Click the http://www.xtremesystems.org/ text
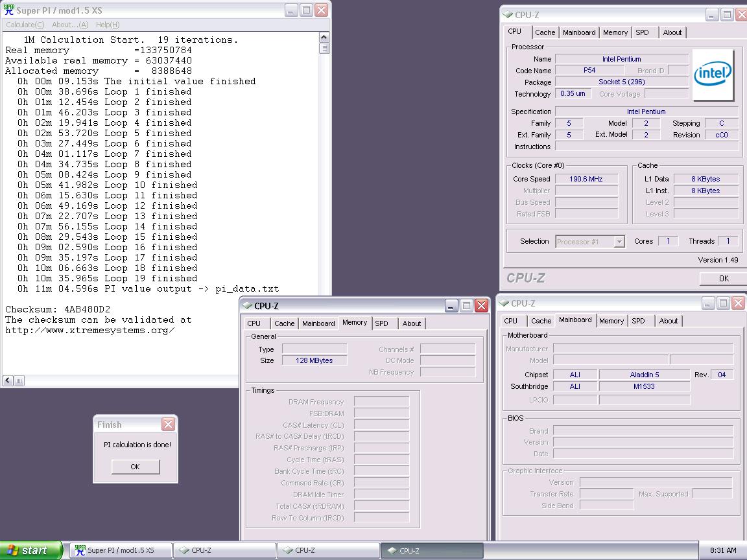This screenshot has width=747, height=560. [90, 331]
